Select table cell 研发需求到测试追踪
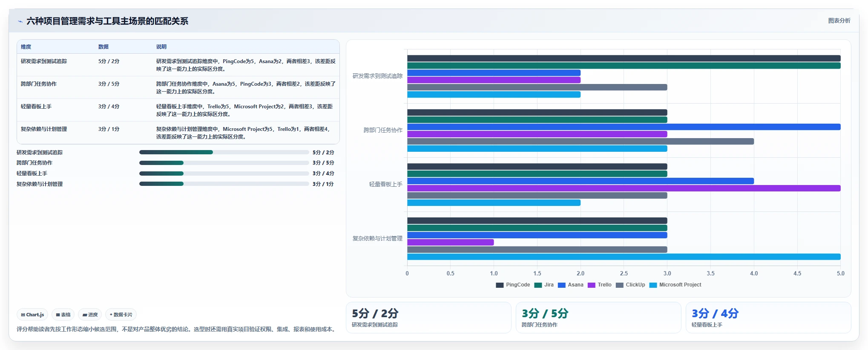This screenshot has width=868, height=350. coord(44,61)
